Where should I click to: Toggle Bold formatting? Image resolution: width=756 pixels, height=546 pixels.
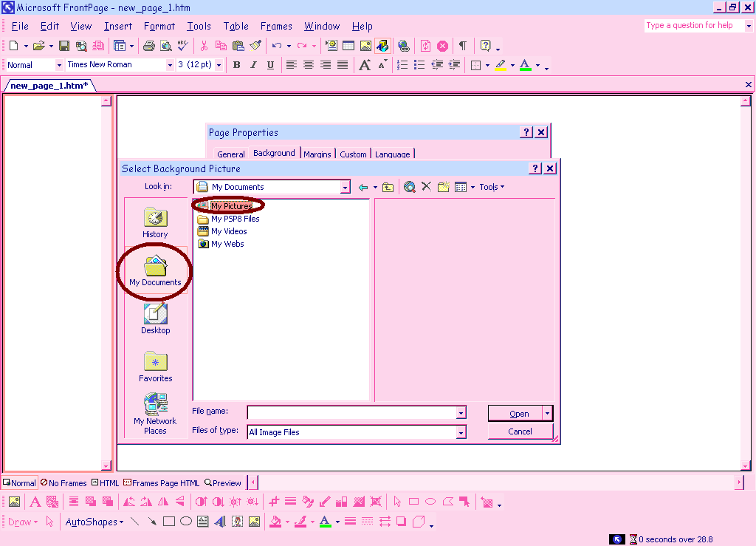click(237, 64)
